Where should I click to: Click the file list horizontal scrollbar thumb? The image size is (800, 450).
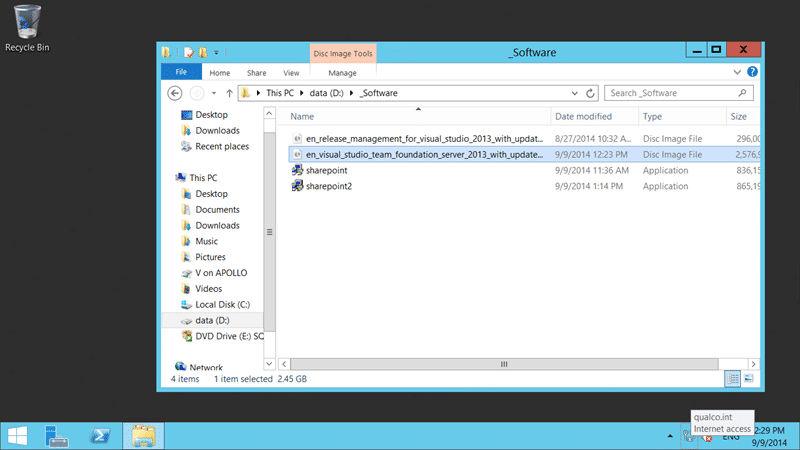504,364
